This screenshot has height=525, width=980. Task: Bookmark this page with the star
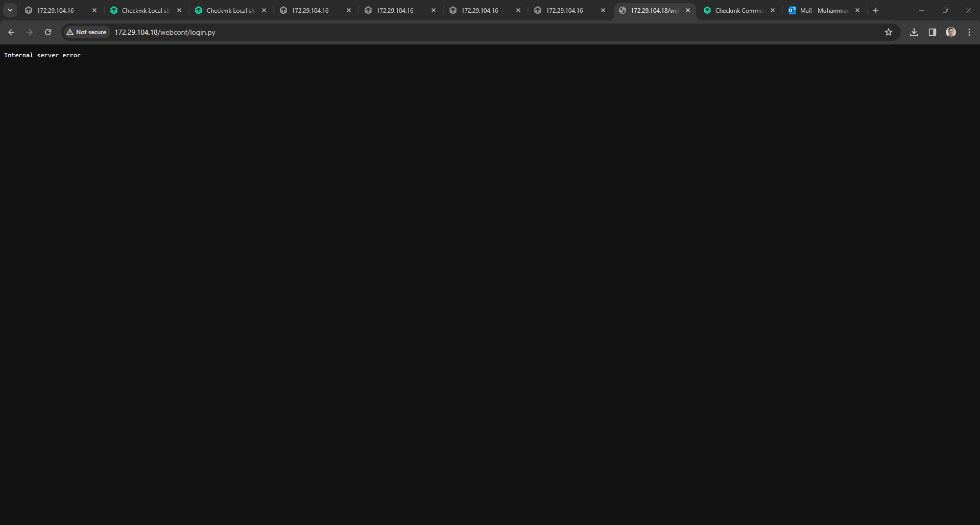tap(889, 32)
